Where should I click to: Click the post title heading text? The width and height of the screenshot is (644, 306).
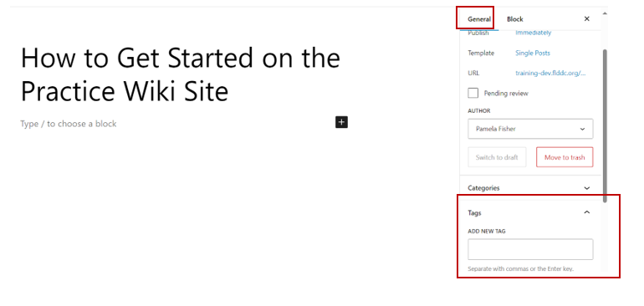181,74
